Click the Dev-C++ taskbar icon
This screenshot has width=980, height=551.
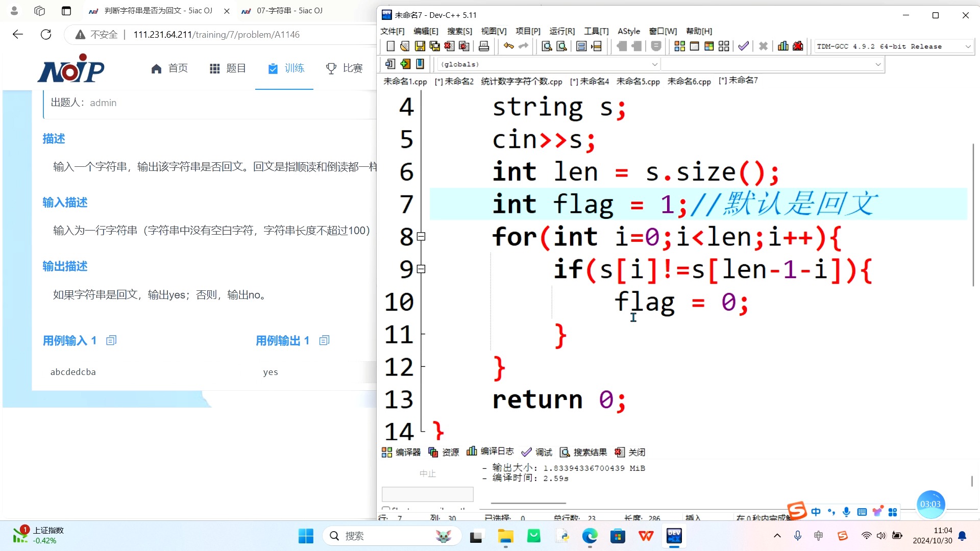coord(674,536)
